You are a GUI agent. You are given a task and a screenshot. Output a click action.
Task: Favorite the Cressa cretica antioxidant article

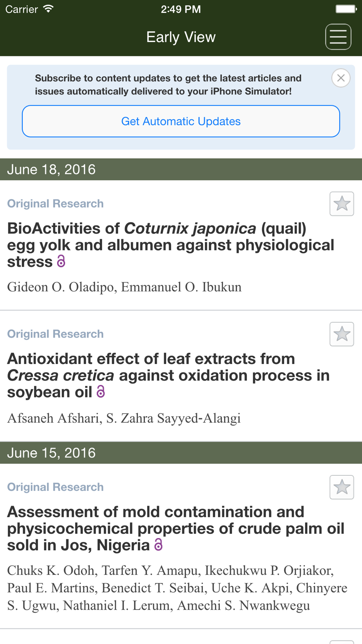(x=342, y=334)
